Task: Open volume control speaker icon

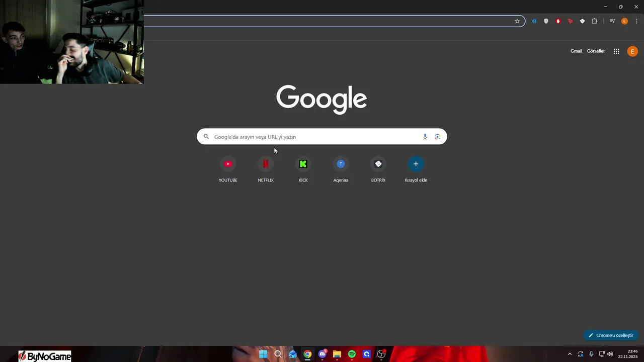Action: coord(610,354)
